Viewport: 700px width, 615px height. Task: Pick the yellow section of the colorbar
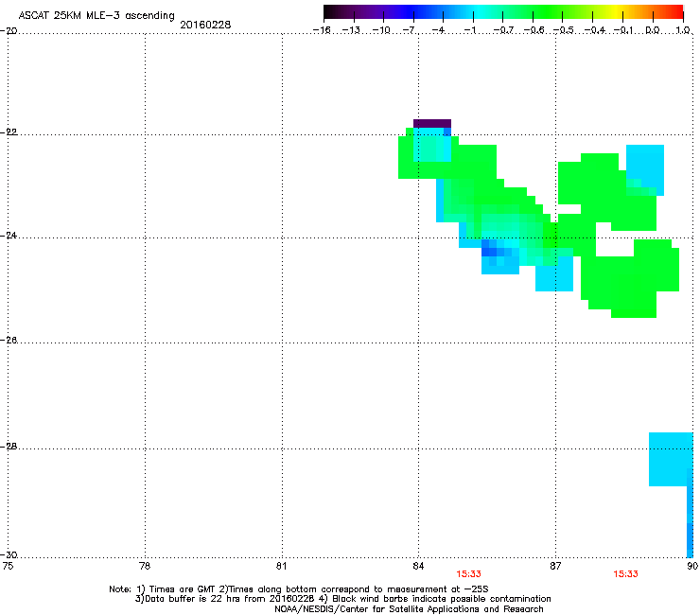point(618,11)
